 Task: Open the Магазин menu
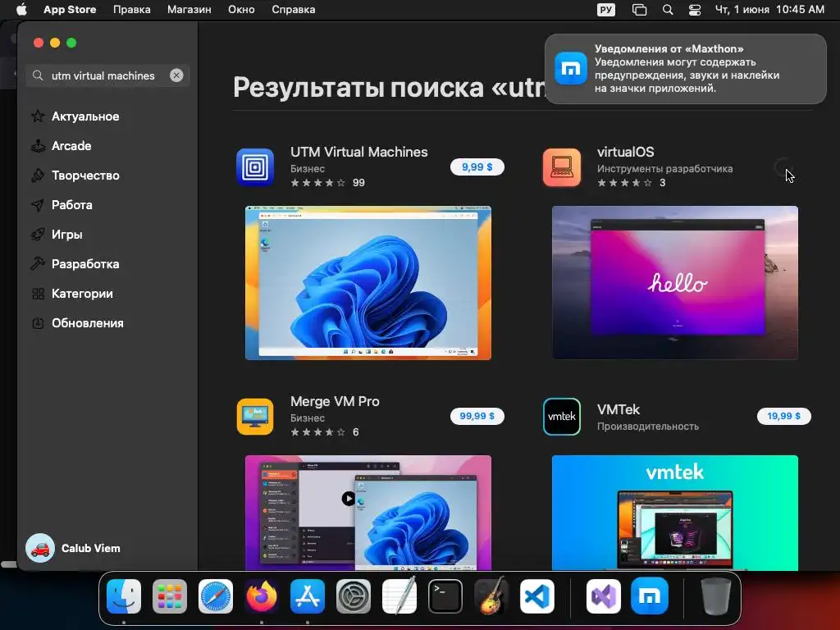189,10
